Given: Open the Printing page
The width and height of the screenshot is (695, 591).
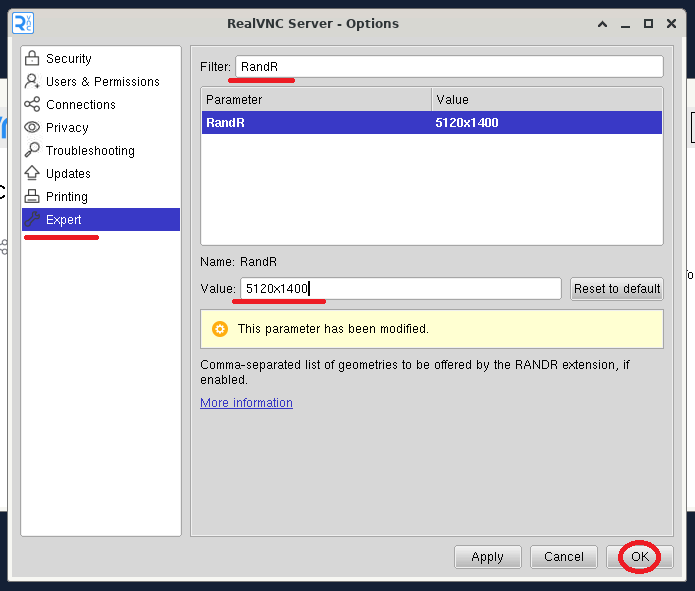Looking at the screenshot, I should [101, 196].
